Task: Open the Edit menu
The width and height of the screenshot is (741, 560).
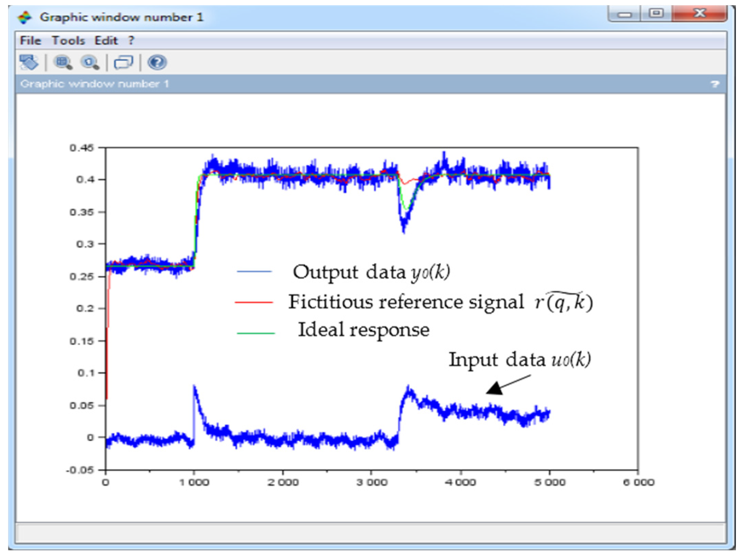Action: [x=107, y=40]
